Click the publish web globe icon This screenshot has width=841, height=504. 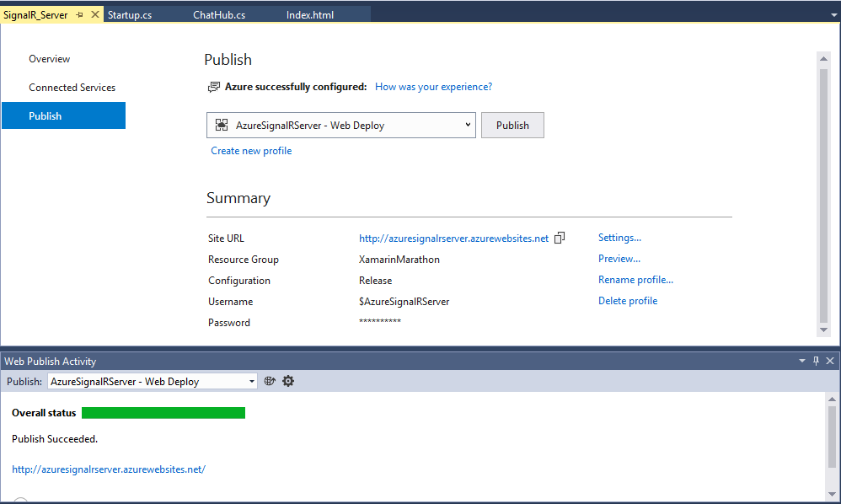(270, 381)
